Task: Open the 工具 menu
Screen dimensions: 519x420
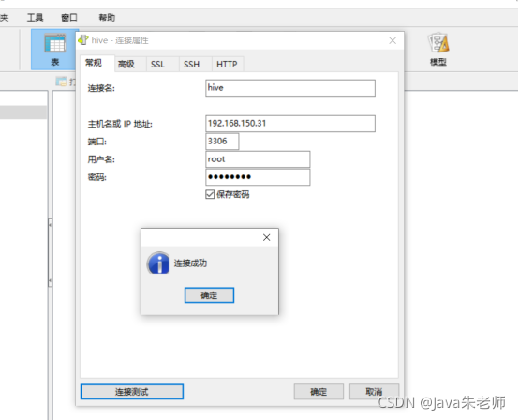Action: pos(35,17)
